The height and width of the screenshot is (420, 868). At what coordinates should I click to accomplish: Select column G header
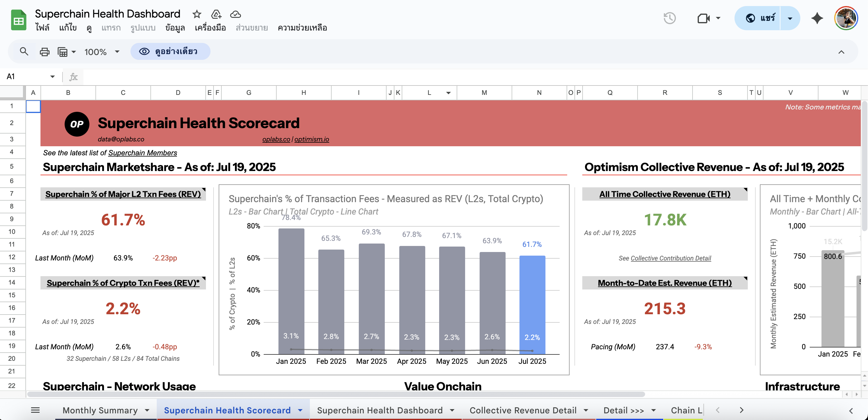(x=249, y=93)
